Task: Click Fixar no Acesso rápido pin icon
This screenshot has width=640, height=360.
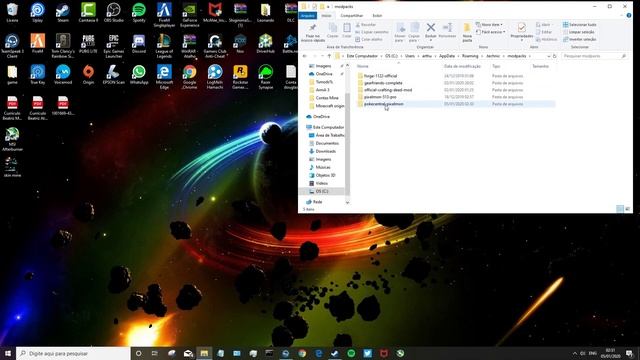Action: pyautogui.click(x=313, y=28)
